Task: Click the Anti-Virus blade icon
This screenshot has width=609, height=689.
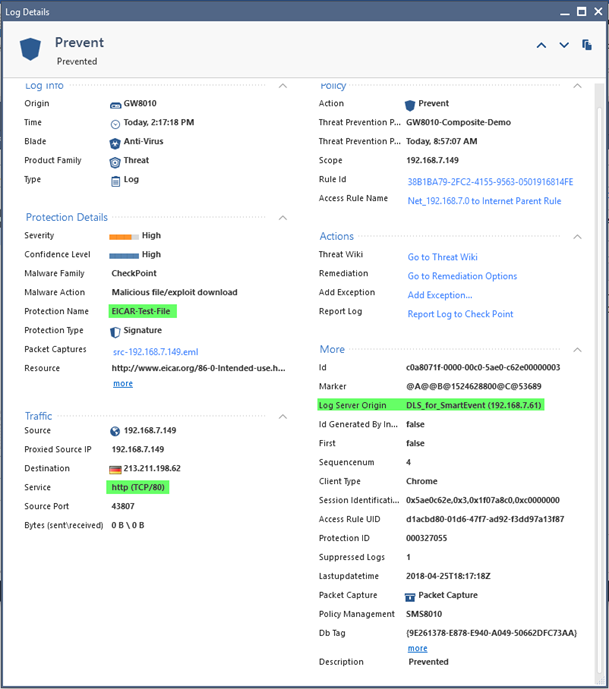Action: click(115, 143)
